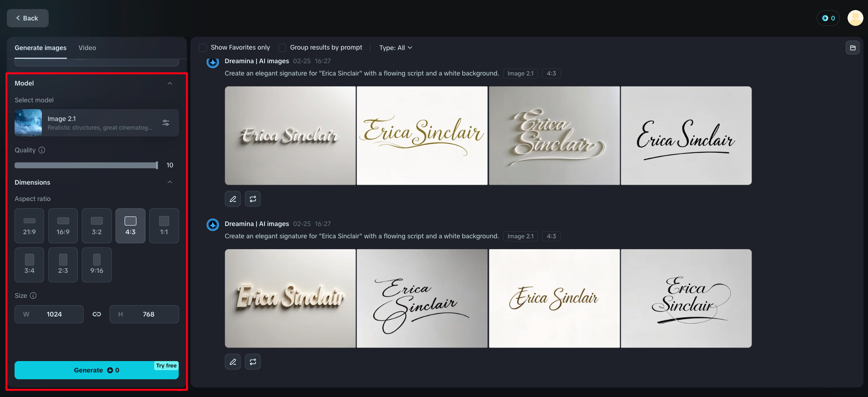Click the Generate button
This screenshot has width=868, height=397.
point(96,370)
